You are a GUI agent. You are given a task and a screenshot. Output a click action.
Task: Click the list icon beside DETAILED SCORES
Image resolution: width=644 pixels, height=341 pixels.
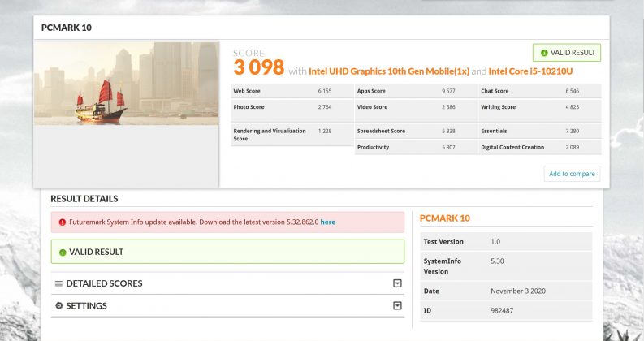58,283
